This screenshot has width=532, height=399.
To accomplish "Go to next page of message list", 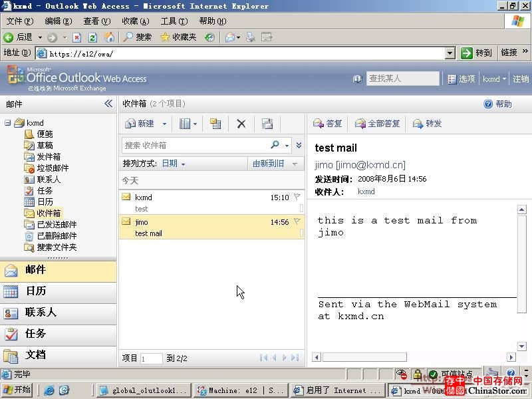I will pos(285,358).
